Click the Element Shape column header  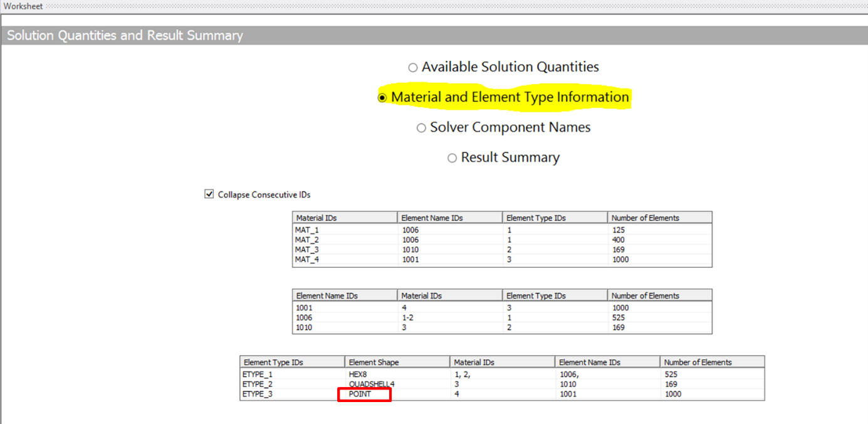[x=374, y=362]
